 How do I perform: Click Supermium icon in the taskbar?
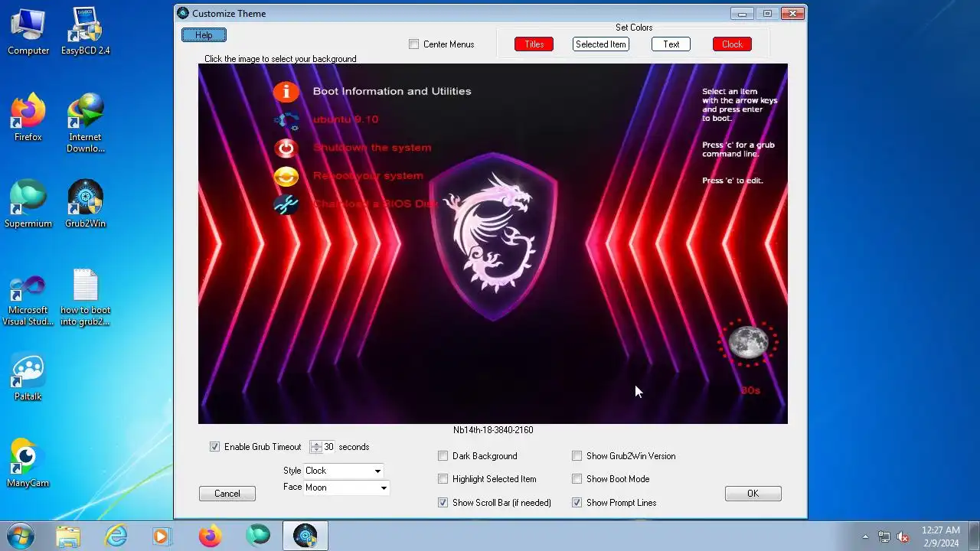coord(257,536)
